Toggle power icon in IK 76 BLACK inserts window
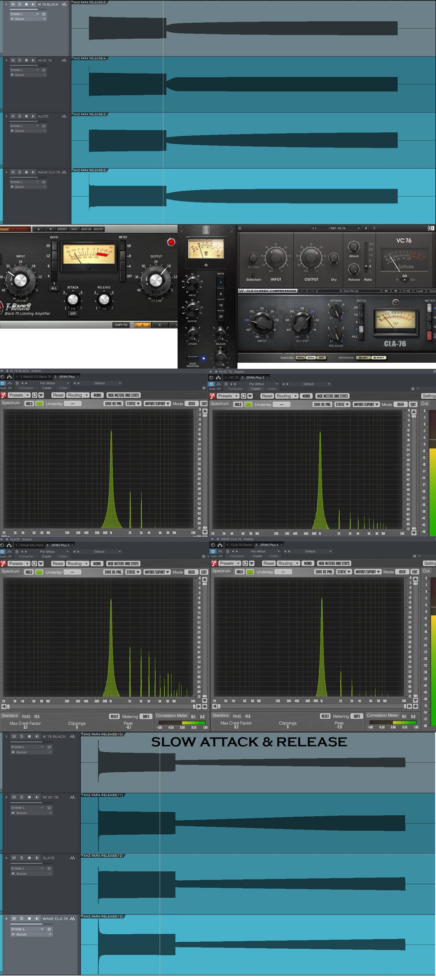The width and height of the screenshot is (436, 980). 3,383
